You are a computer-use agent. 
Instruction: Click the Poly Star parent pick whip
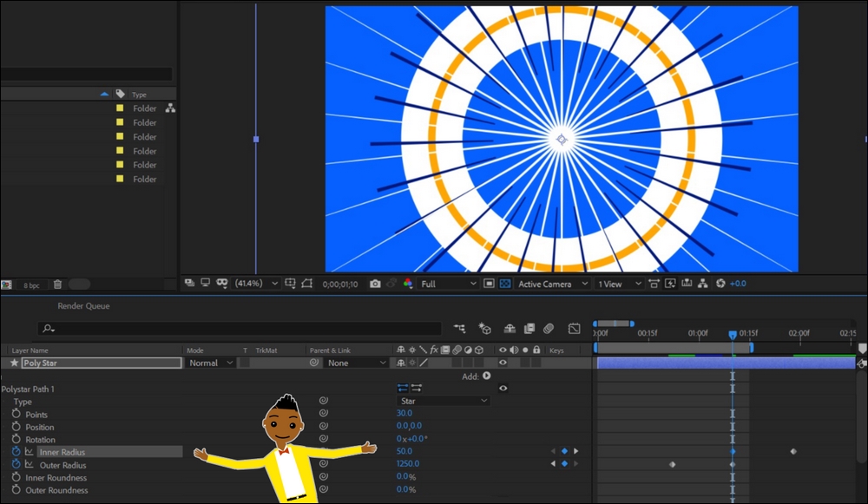(314, 363)
